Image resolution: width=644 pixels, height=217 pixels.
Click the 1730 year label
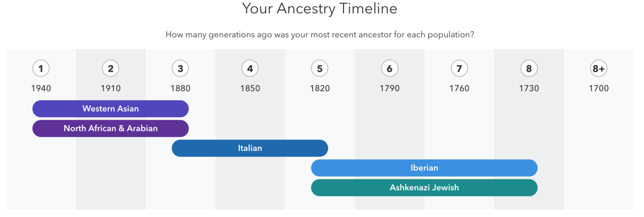click(x=529, y=88)
